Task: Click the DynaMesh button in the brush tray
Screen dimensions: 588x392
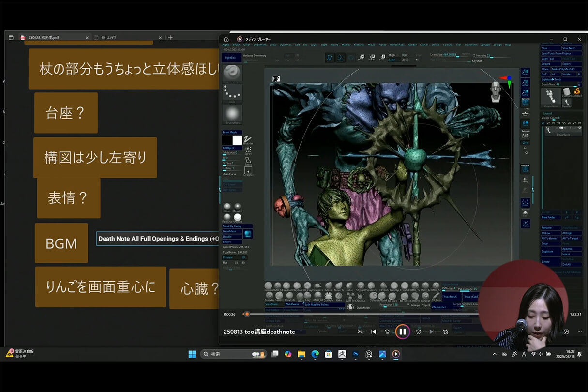Action: tap(363, 307)
